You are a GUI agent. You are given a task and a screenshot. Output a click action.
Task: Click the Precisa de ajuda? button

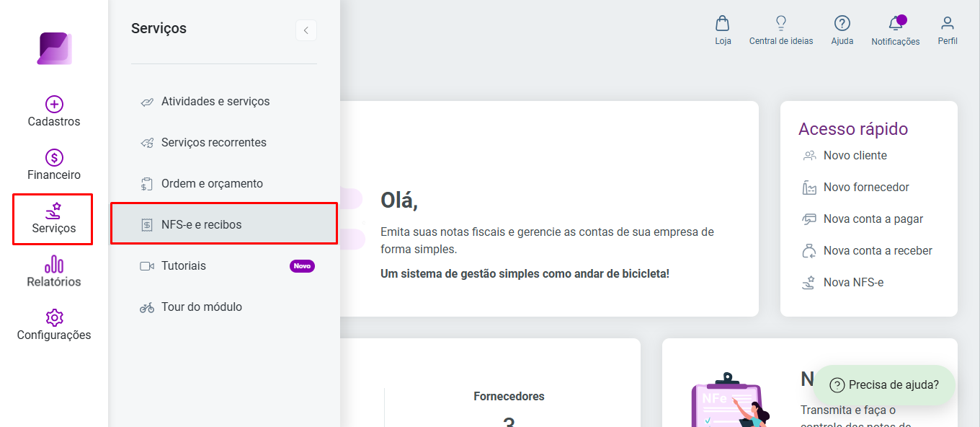(x=885, y=385)
